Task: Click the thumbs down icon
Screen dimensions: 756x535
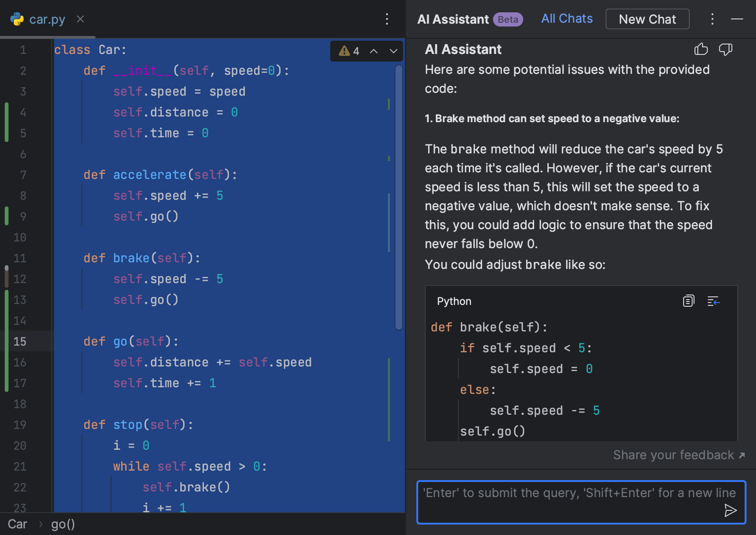Action: click(x=725, y=49)
